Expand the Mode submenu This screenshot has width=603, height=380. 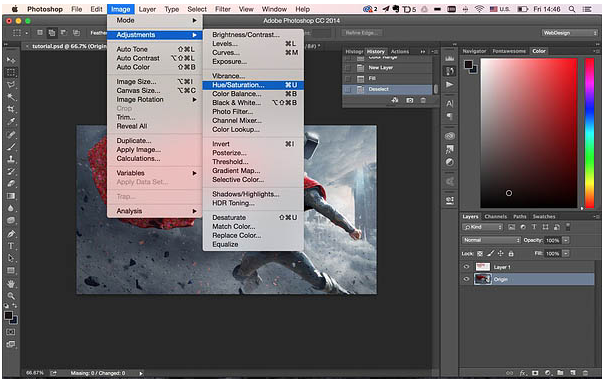pos(155,20)
